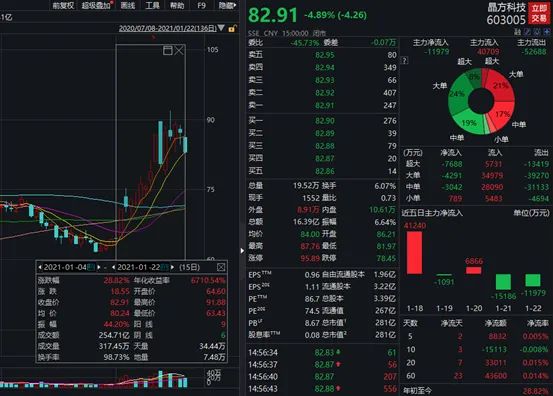This screenshot has height=396, width=553.
Task: Click the 买一 price 82.90
Action: click(325, 121)
